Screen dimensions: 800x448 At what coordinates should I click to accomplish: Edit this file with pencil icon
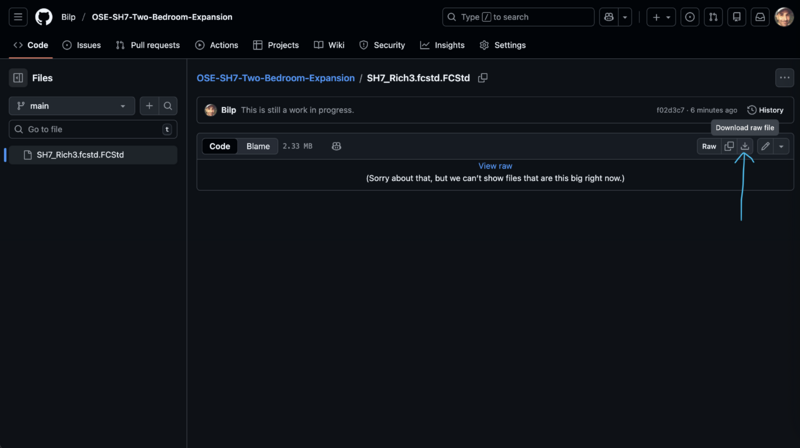765,146
